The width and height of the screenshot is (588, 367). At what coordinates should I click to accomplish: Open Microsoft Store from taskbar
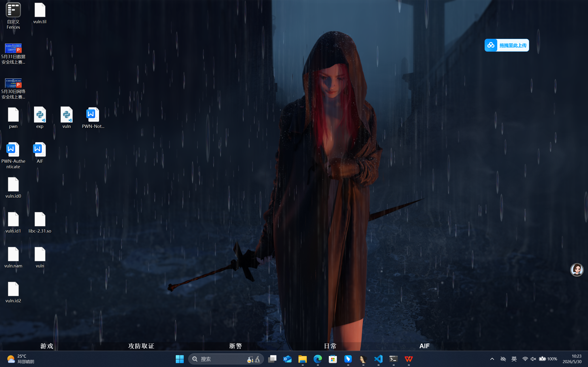[x=333, y=359]
